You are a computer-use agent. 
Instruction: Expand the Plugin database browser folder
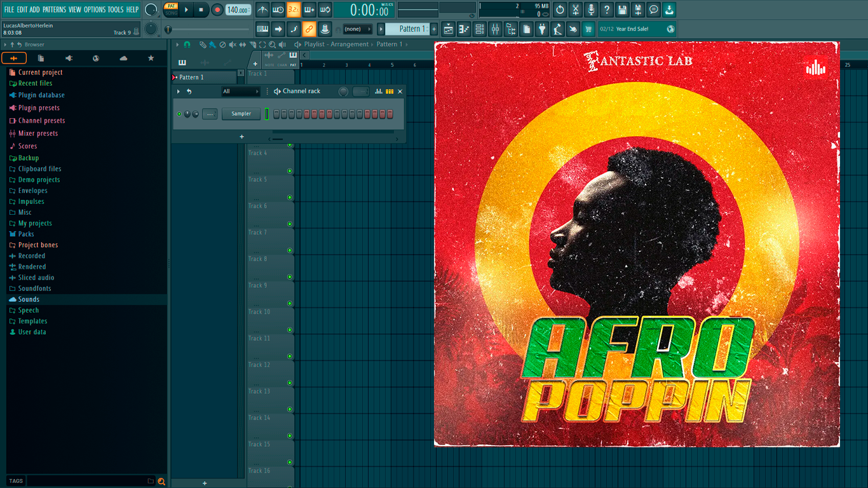[x=41, y=95]
